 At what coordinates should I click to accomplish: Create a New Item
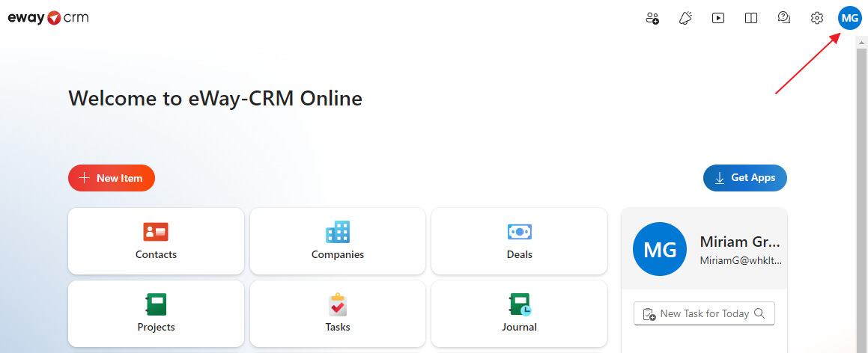tap(112, 178)
